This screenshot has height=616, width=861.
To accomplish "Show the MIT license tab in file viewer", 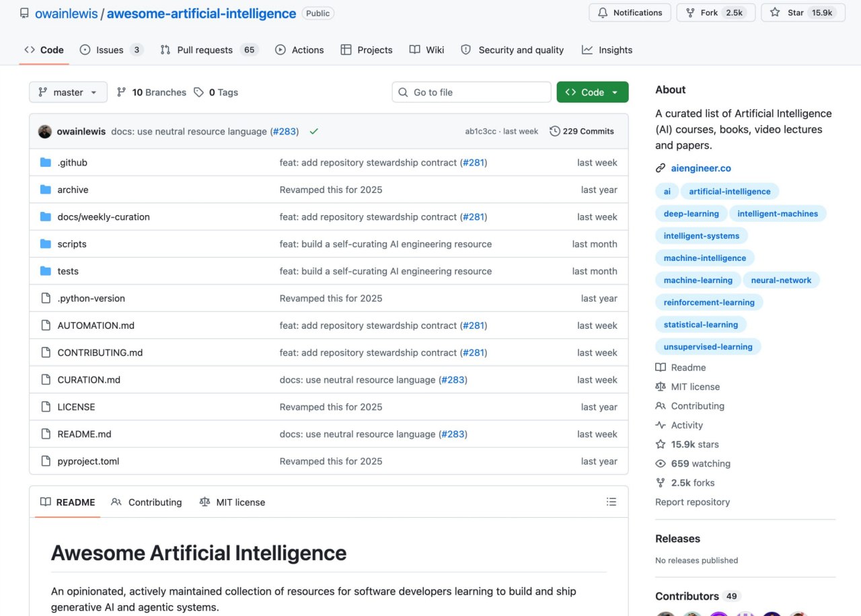I will pyautogui.click(x=232, y=502).
